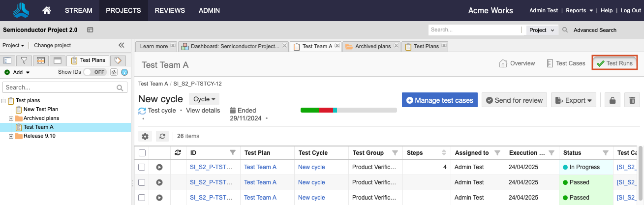Open the Export dropdown menu
This screenshot has height=205, width=644.
[573, 100]
